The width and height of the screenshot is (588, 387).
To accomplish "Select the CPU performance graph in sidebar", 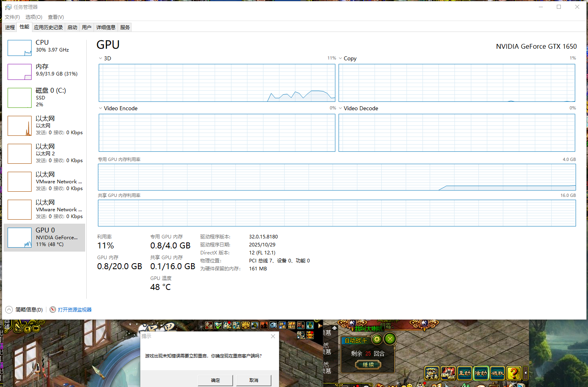I will tap(44, 48).
